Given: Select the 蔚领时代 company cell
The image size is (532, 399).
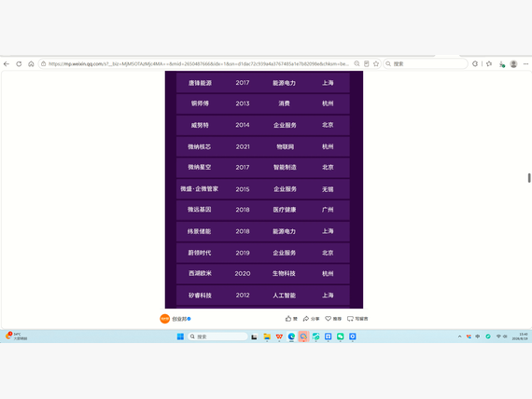Looking at the screenshot, I should (x=200, y=253).
